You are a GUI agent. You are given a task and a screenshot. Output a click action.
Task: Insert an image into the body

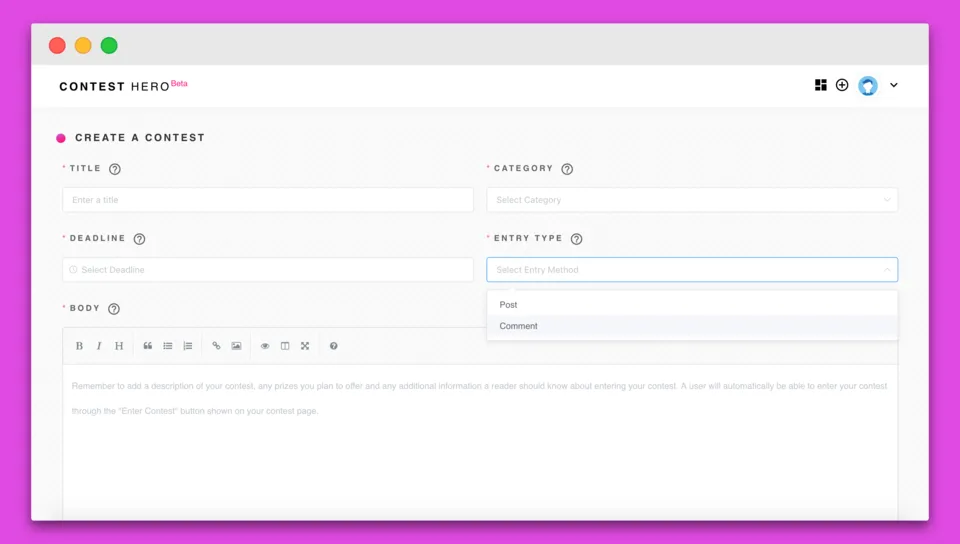click(236, 346)
